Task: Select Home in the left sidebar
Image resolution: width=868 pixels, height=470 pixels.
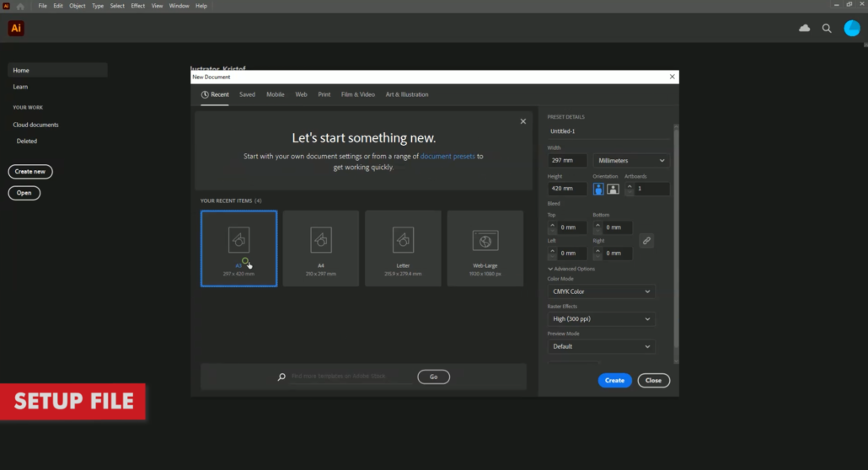Action: pos(57,70)
